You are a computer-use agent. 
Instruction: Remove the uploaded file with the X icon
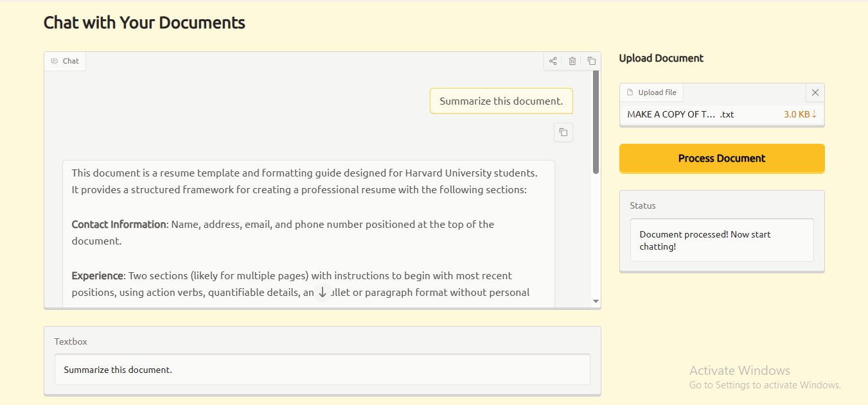click(815, 92)
